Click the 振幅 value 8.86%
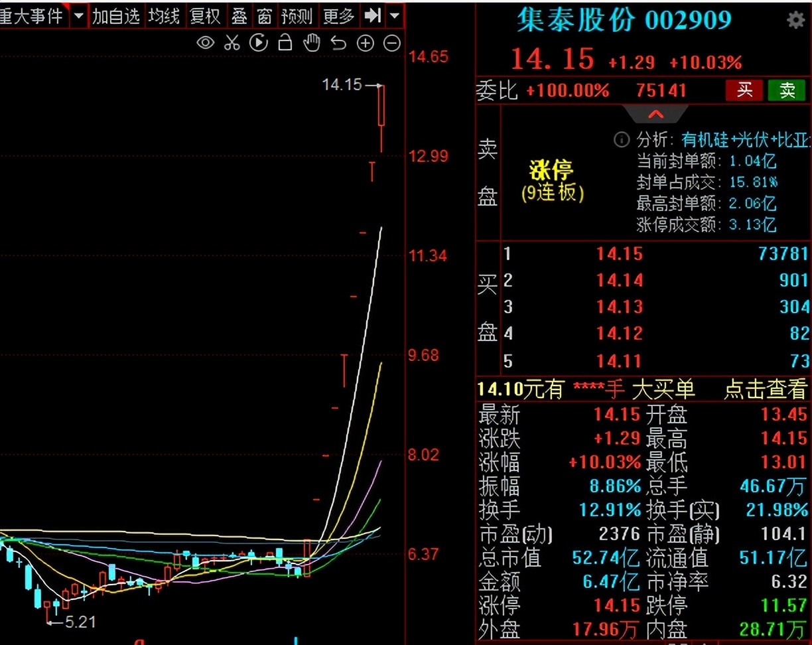The height and width of the screenshot is (645, 812). click(615, 486)
